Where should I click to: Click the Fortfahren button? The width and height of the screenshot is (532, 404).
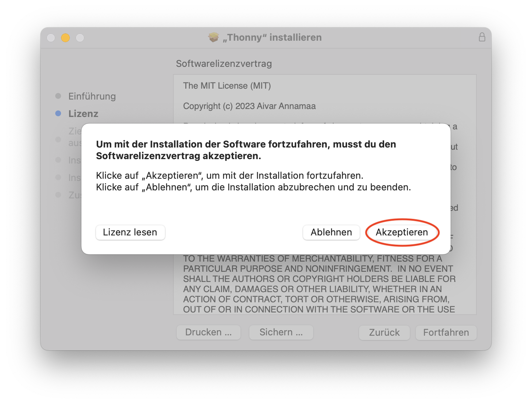pos(446,332)
